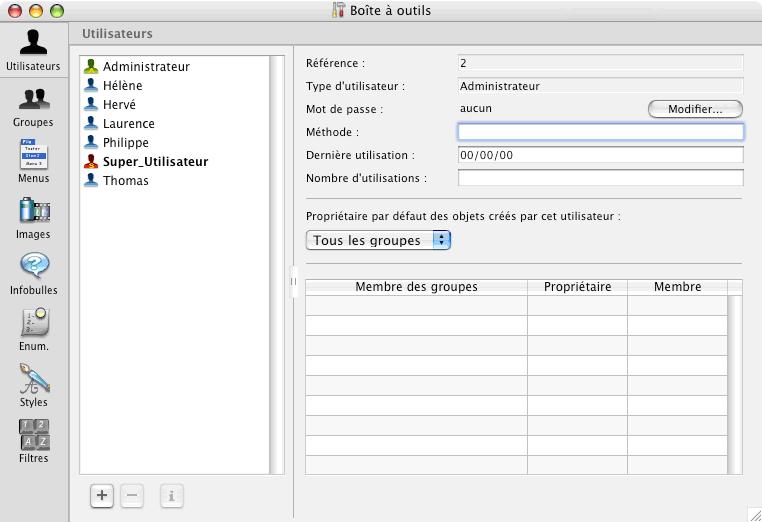The image size is (762, 522).
Task: Open the Images library icon
Action: click(33, 217)
